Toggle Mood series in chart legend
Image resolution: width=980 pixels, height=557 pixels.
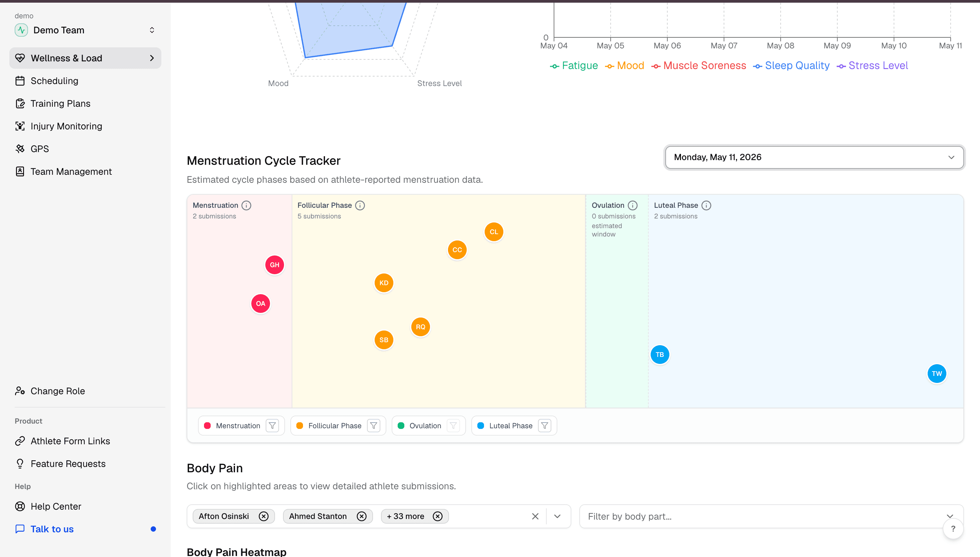click(625, 66)
